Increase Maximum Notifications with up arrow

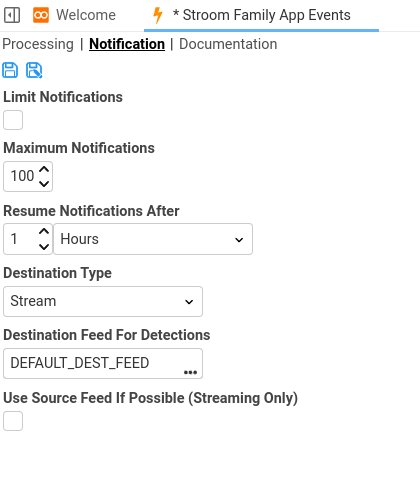pyautogui.click(x=44, y=169)
